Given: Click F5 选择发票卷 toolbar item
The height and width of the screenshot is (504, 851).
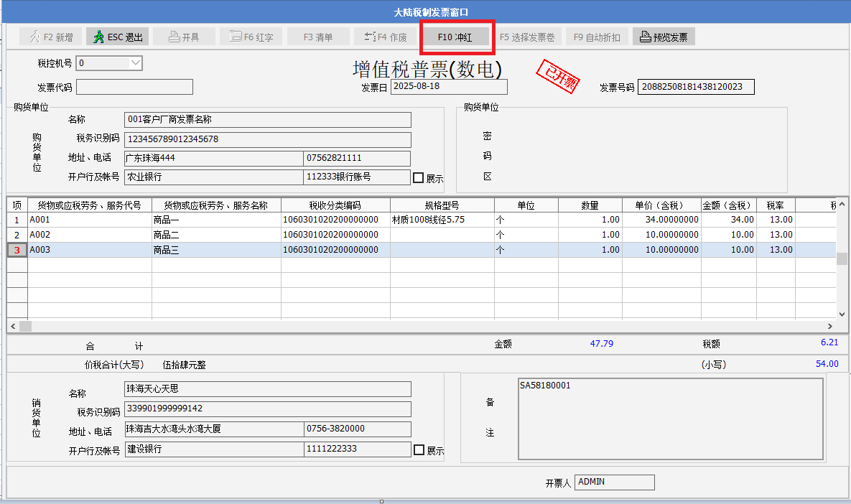Looking at the screenshot, I should [527, 37].
